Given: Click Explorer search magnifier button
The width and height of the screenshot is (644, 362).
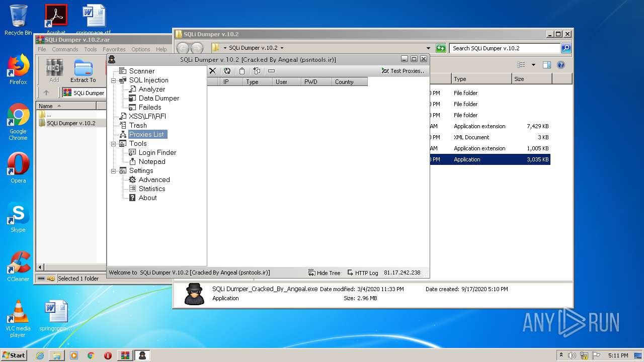Looking at the screenshot, I should click(x=566, y=48).
